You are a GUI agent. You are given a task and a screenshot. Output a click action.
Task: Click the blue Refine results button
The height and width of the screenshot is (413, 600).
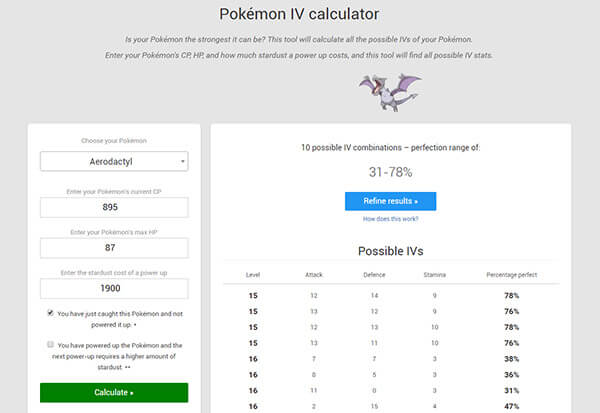(x=390, y=201)
